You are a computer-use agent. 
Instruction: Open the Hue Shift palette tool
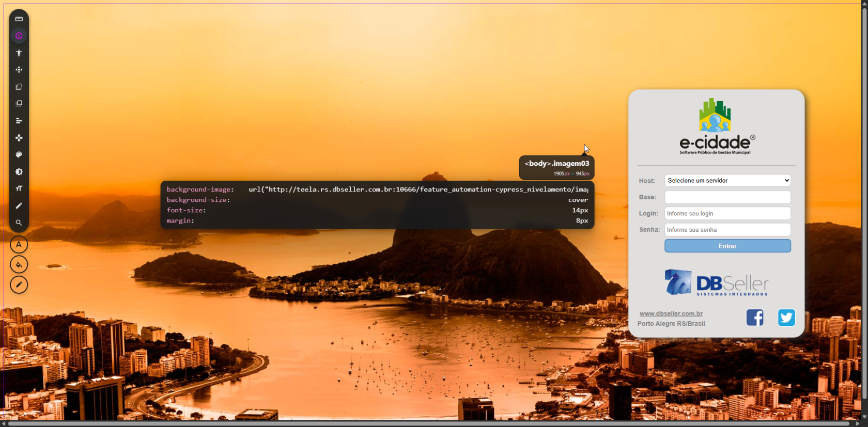[19, 155]
